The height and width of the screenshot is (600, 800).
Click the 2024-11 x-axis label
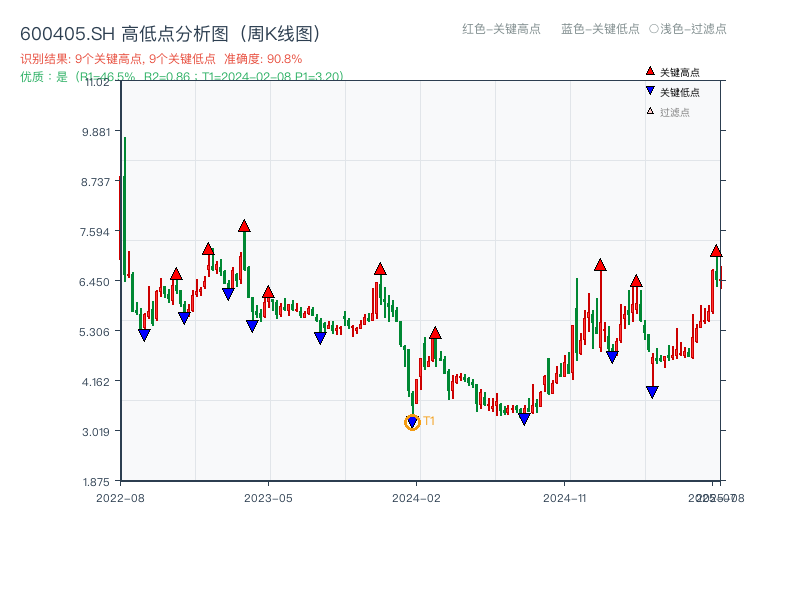coord(565,498)
